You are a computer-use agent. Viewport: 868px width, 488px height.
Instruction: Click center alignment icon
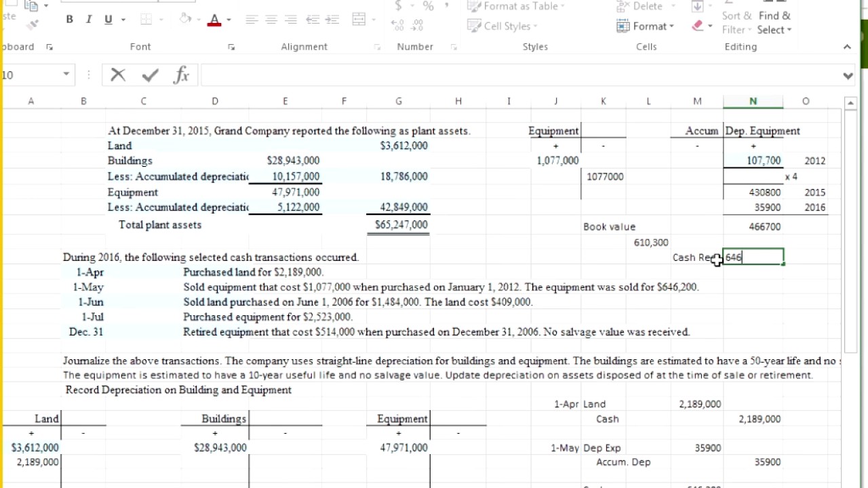tap(271, 20)
